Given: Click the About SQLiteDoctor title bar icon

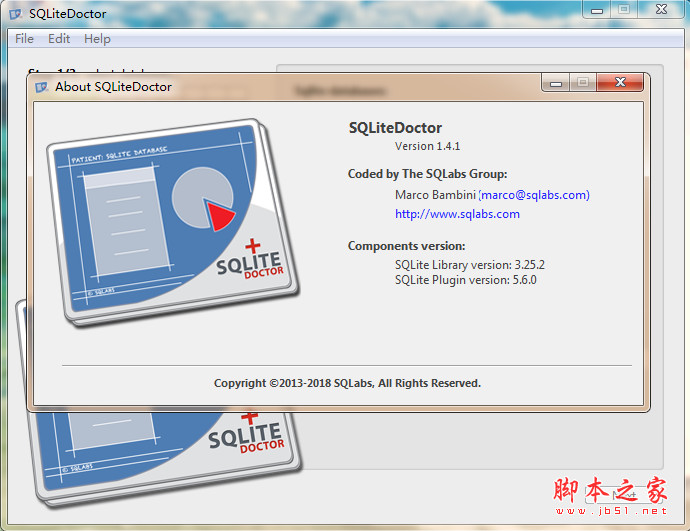Looking at the screenshot, I should [x=41, y=87].
